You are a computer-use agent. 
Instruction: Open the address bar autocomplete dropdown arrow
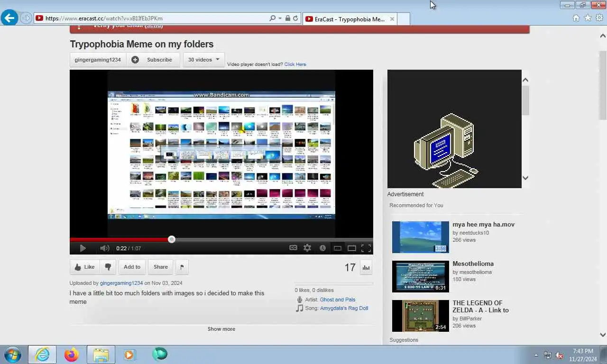280,18
